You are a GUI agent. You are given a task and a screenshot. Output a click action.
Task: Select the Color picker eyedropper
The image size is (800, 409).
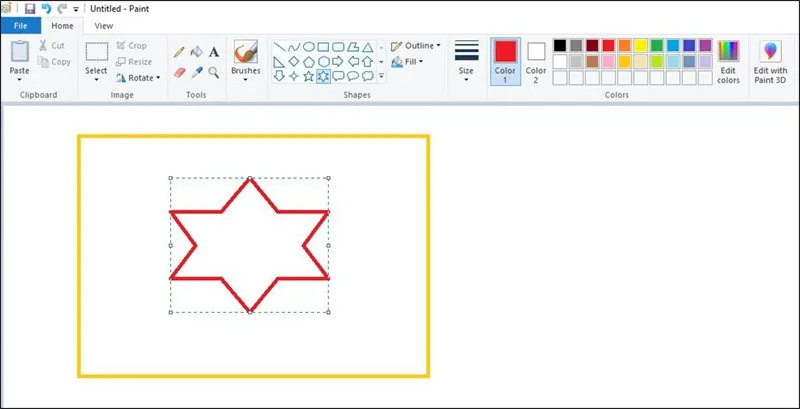click(197, 72)
